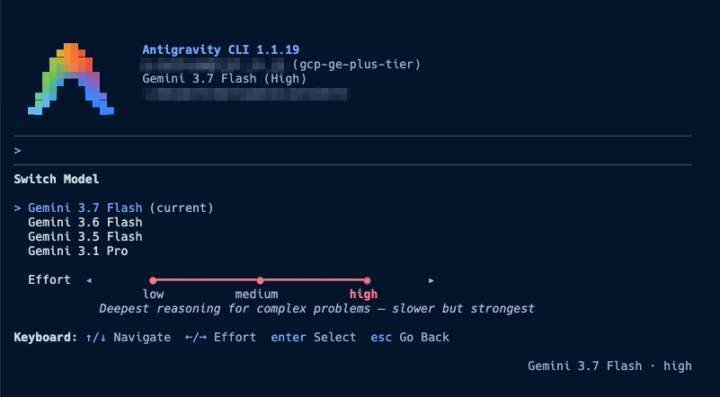Click the empty command prompt input line
Screen dimensions: 720x397
353,151
